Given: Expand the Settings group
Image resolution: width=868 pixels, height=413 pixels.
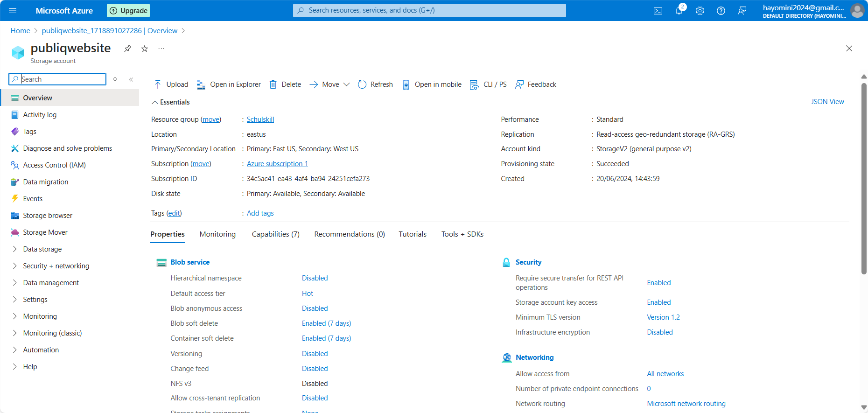Looking at the screenshot, I should pos(70,300).
